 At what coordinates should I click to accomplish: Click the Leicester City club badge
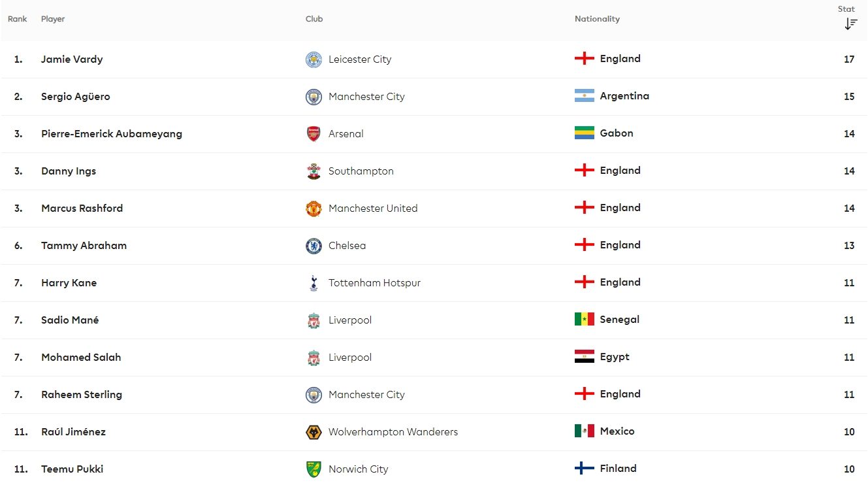coord(313,59)
